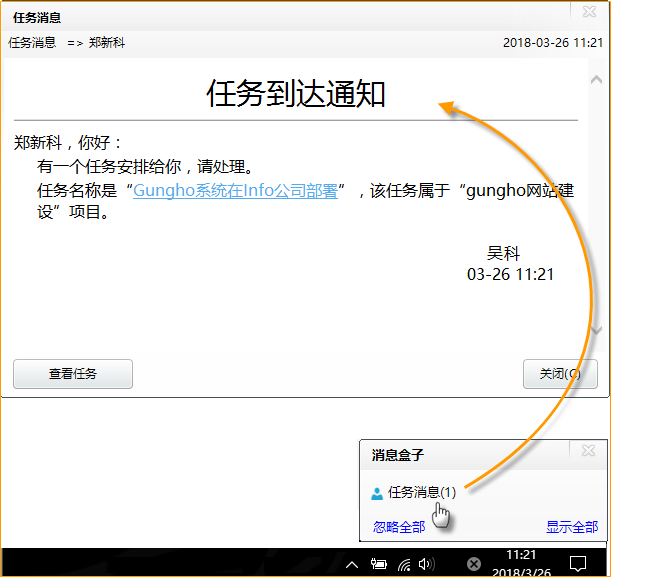
Task: Show hidden tray icons chevron
Action: 352,565
